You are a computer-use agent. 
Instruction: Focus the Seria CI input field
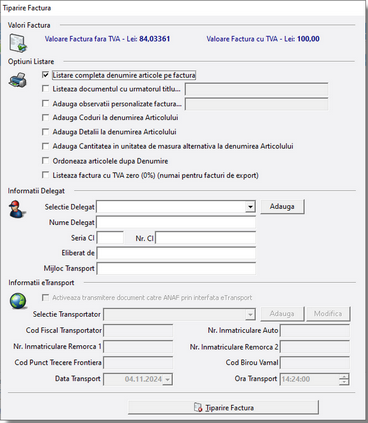[x=110, y=238]
